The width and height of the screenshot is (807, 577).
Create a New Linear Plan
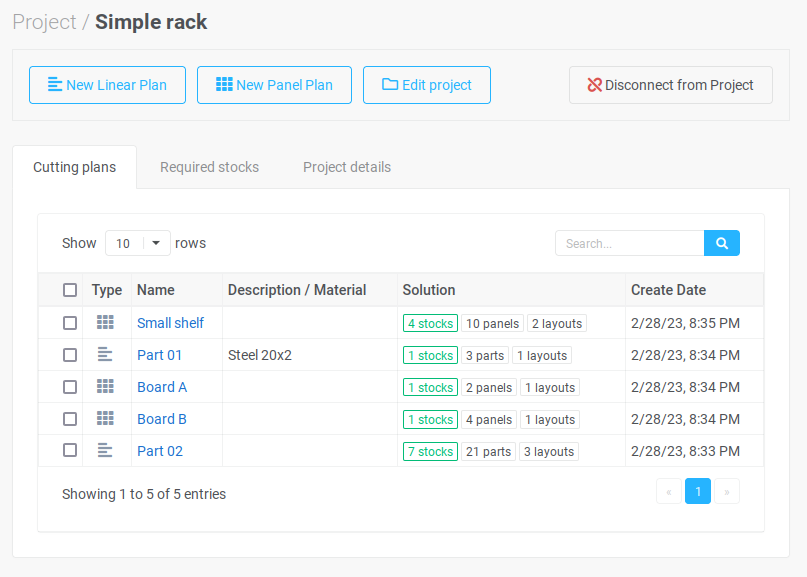click(108, 85)
